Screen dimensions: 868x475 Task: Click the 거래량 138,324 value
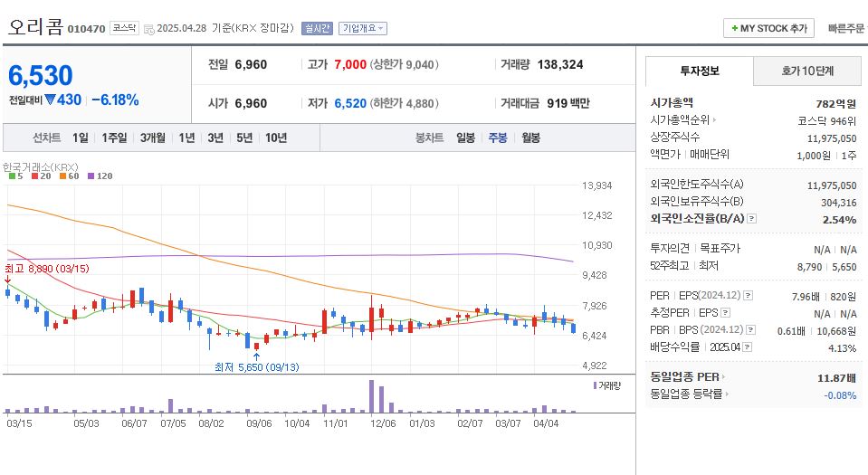point(560,65)
